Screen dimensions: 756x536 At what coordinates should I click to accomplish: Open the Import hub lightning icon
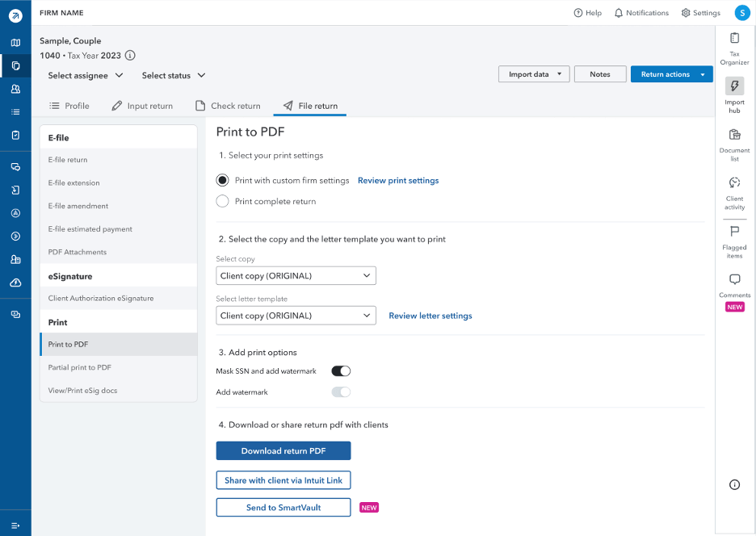(734, 86)
